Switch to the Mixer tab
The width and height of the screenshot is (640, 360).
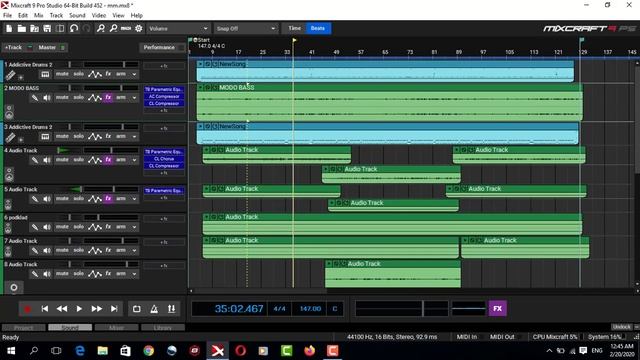(x=116, y=327)
